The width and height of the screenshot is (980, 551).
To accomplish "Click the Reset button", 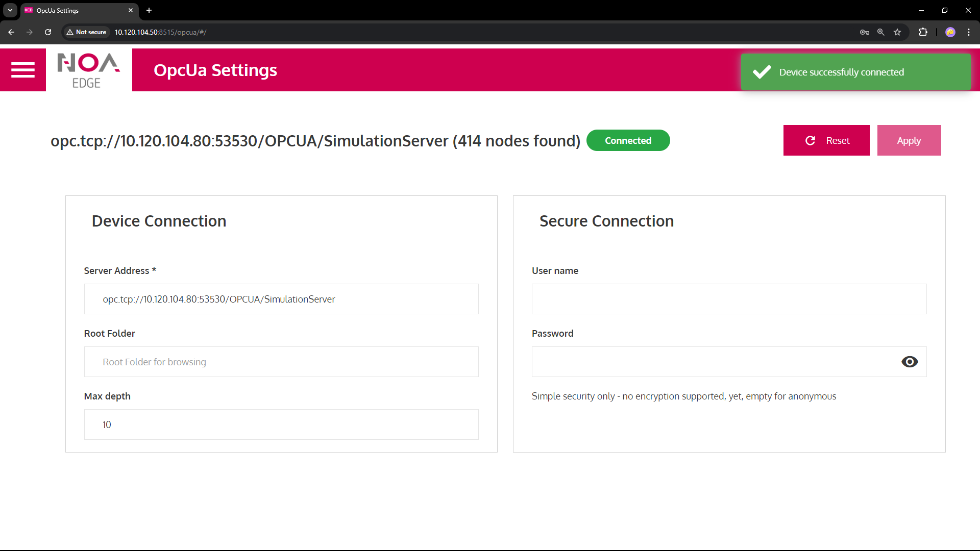I will coord(826,140).
